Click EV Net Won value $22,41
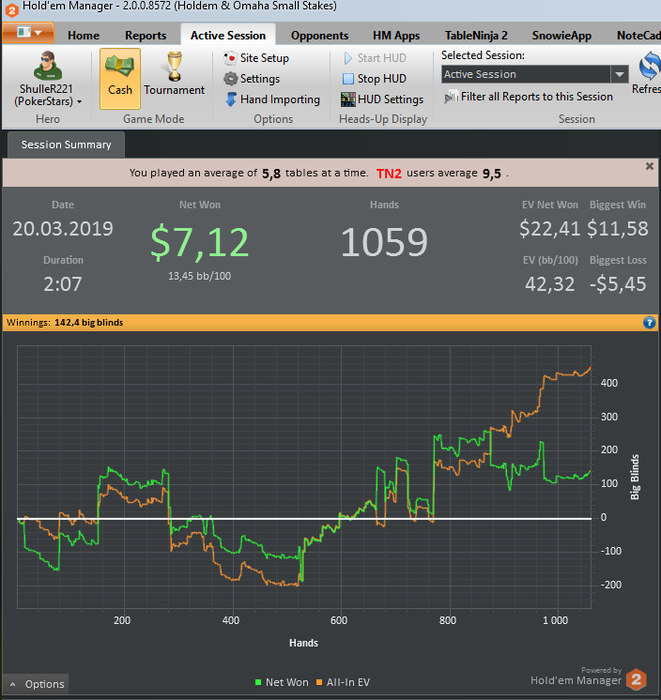The width and height of the screenshot is (661, 700). 549,229
